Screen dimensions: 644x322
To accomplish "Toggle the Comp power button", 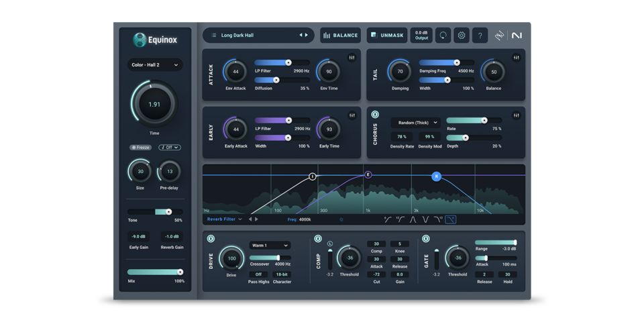I will tap(317, 238).
